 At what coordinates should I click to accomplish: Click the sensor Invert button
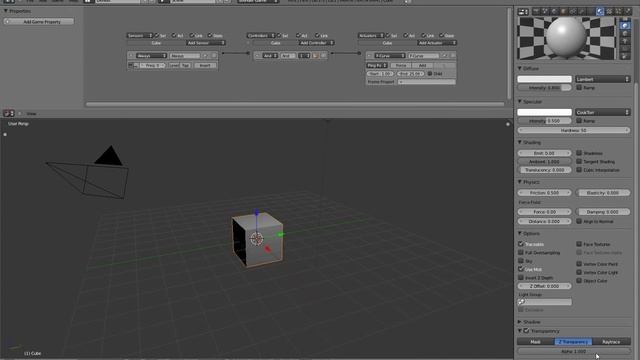pos(205,65)
